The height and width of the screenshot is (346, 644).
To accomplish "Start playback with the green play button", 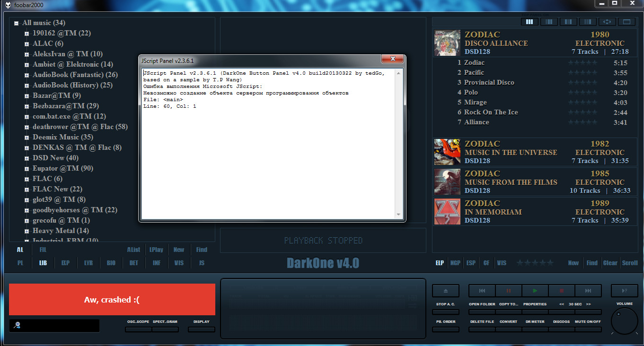I will [535, 291].
